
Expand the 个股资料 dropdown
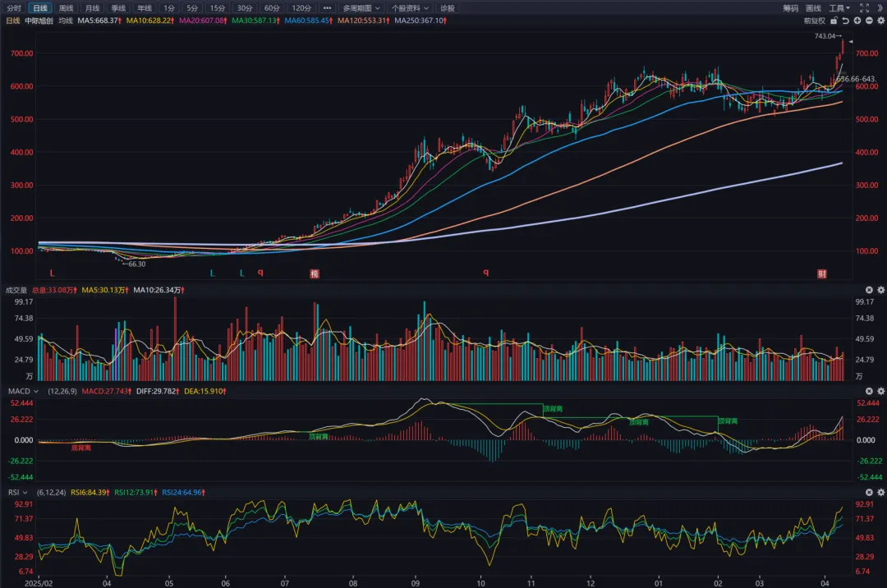[x=410, y=8]
